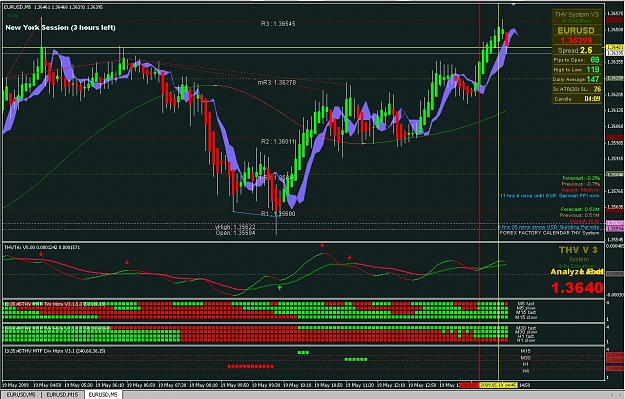Click the Forecast: -0.2% news line

(581, 178)
